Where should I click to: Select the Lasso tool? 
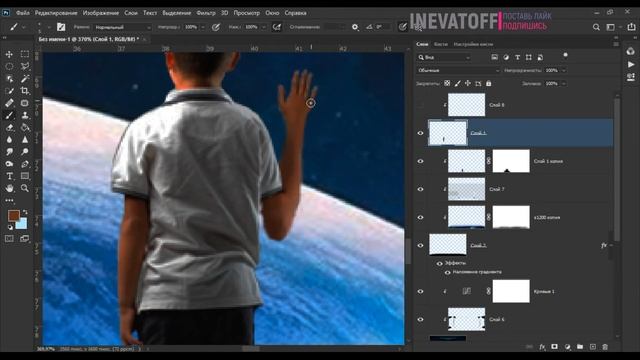[x=24, y=66]
